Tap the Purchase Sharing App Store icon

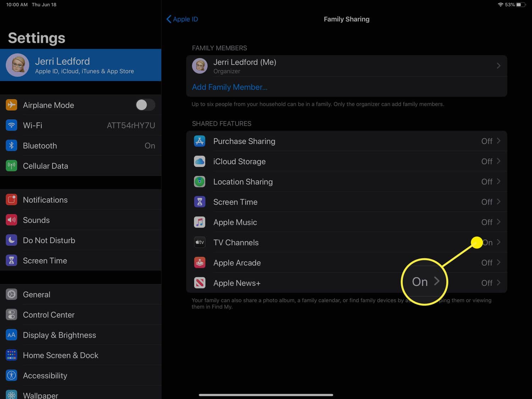click(x=200, y=141)
